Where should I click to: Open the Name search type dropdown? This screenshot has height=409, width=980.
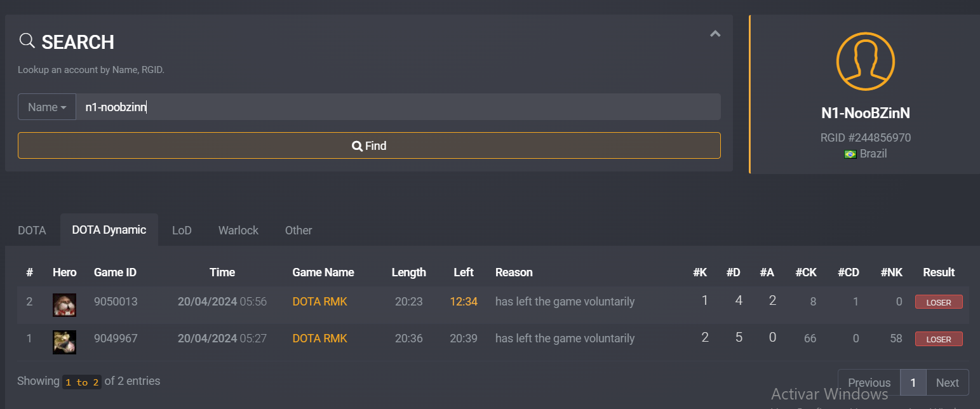tap(47, 107)
